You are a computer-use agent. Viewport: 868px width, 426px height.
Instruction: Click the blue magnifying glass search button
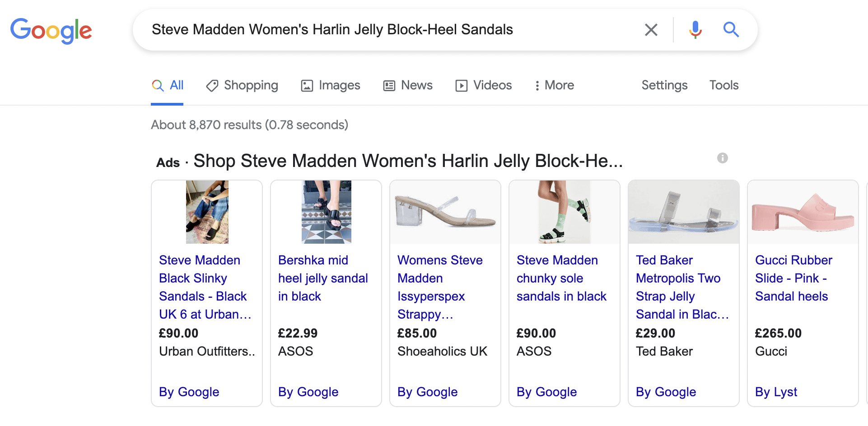731,30
